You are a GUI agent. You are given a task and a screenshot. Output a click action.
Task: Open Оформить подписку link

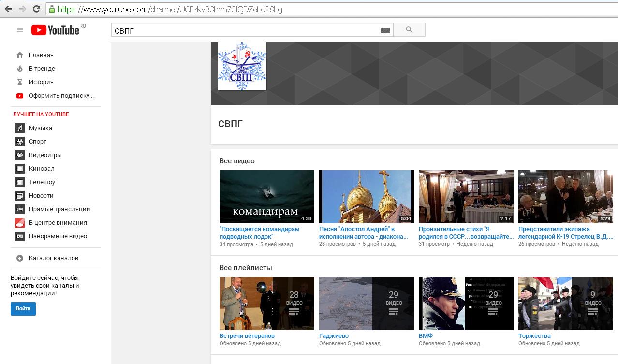tap(61, 96)
